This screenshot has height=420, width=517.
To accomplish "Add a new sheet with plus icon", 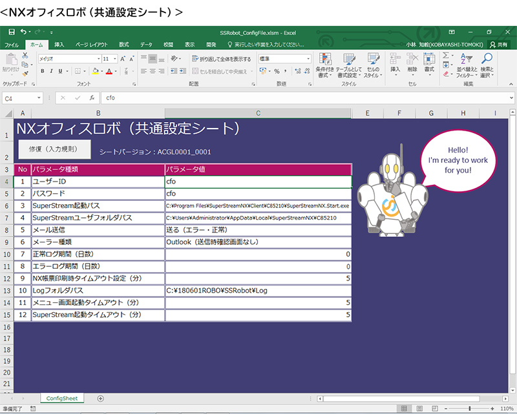I will coord(101,399).
